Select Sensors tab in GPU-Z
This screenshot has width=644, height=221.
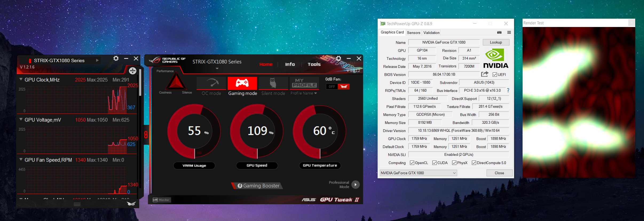click(413, 33)
